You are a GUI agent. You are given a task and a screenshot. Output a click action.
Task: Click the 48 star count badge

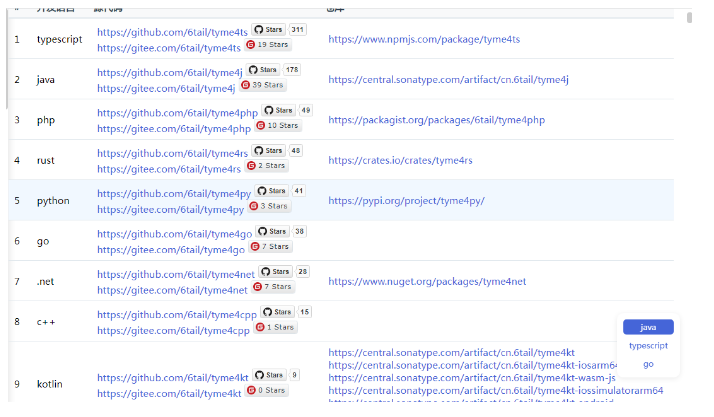point(296,150)
